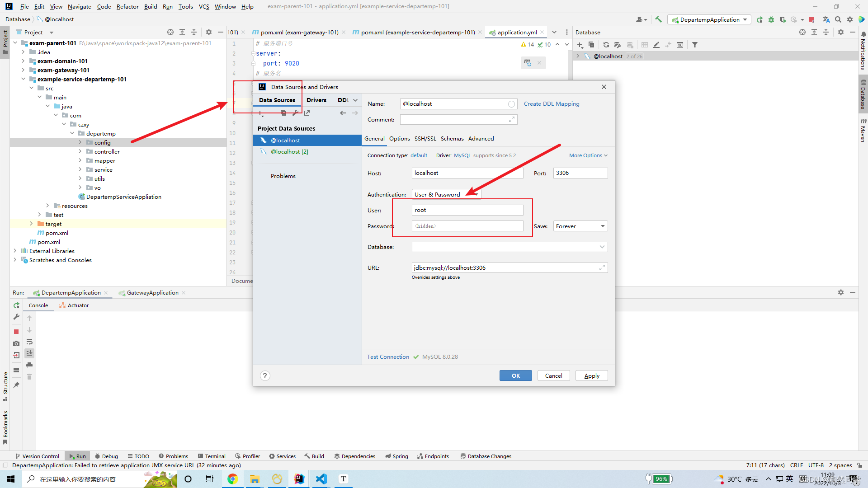Open the Database query console icon
The height and width of the screenshot is (488, 868).
(x=680, y=45)
